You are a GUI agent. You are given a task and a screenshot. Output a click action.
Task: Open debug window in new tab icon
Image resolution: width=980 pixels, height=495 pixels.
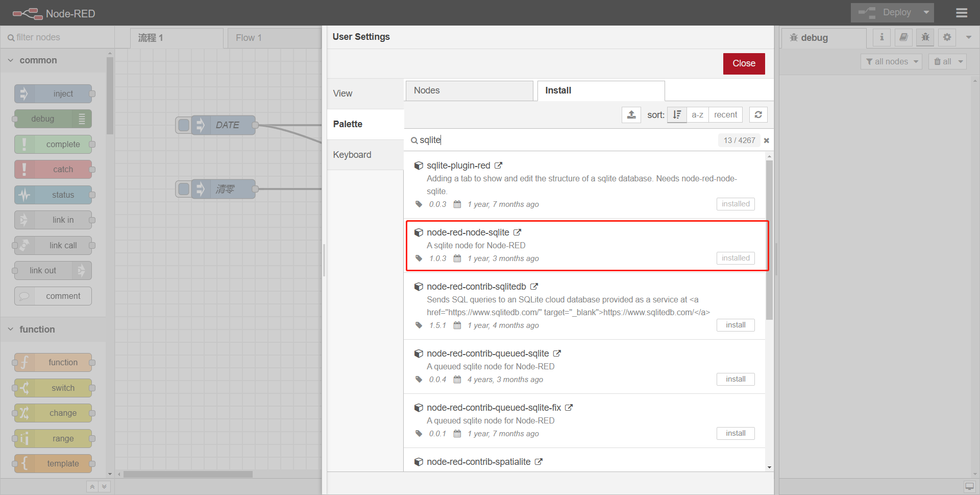970,487
